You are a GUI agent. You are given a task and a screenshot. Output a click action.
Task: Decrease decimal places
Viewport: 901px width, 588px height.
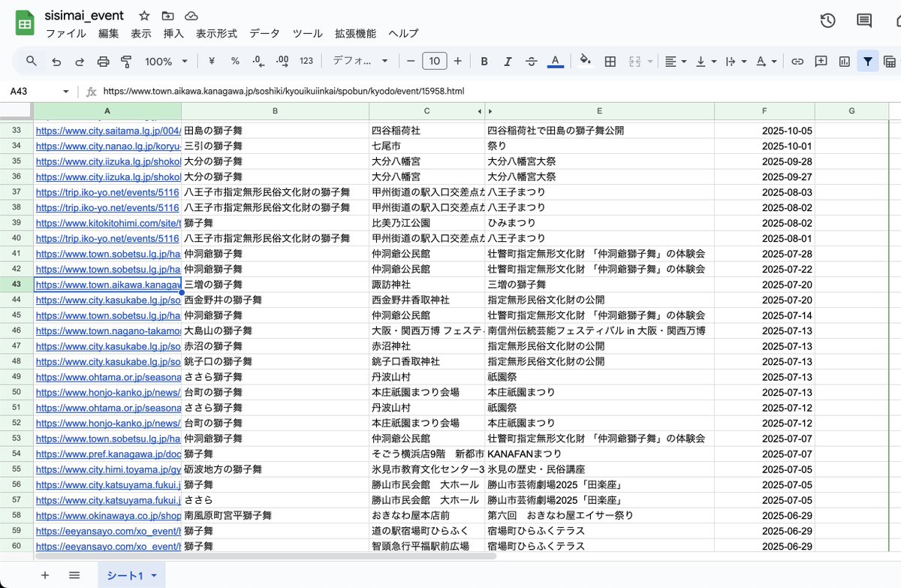(x=258, y=61)
